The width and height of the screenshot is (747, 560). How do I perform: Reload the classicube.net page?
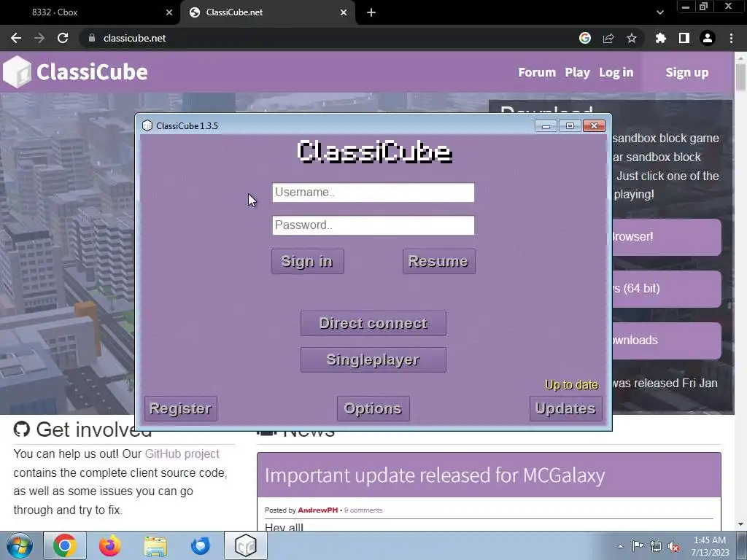point(63,38)
